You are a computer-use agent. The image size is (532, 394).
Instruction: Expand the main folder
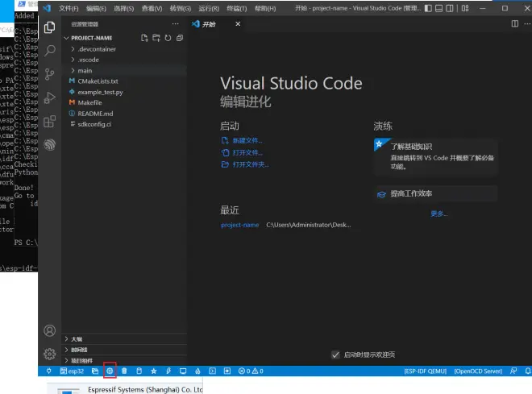click(73, 71)
